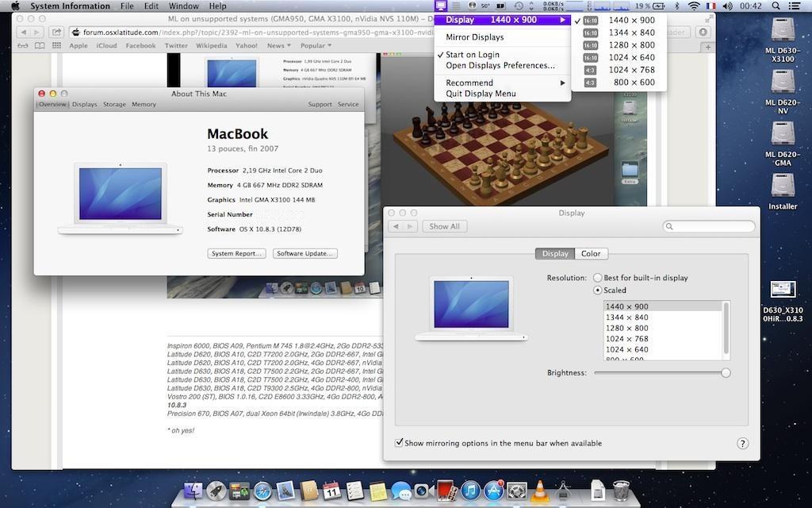Select the Scaled resolution radio button
Image resolution: width=812 pixels, height=508 pixels.
click(x=598, y=291)
